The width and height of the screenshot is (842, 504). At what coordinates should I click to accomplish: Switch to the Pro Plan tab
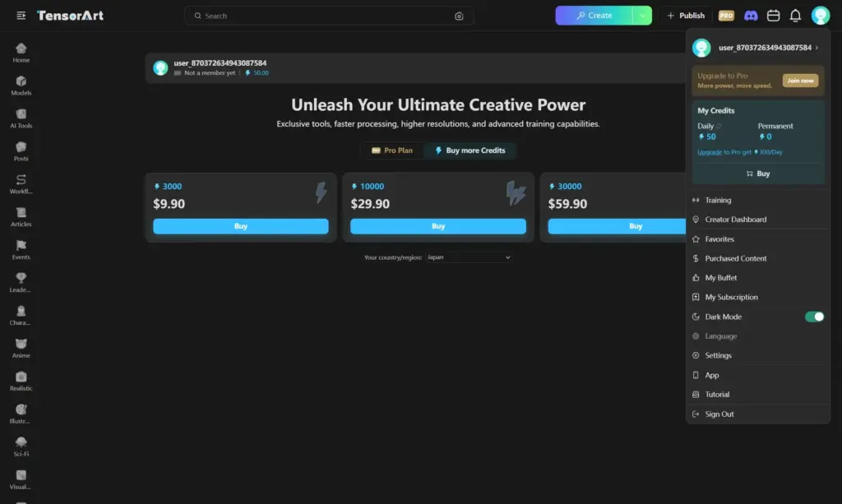coord(392,150)
